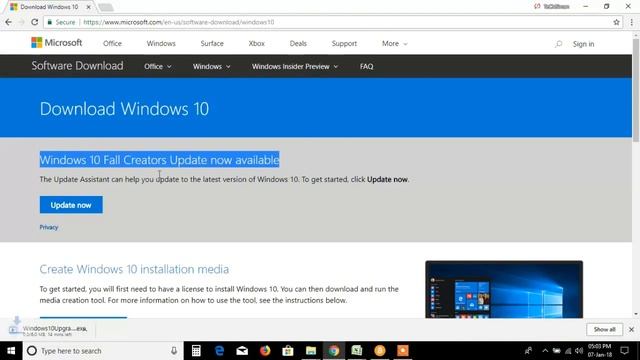Bookmark this page with the star icon
Screen dimensions: 640x360
coord(616,22)
